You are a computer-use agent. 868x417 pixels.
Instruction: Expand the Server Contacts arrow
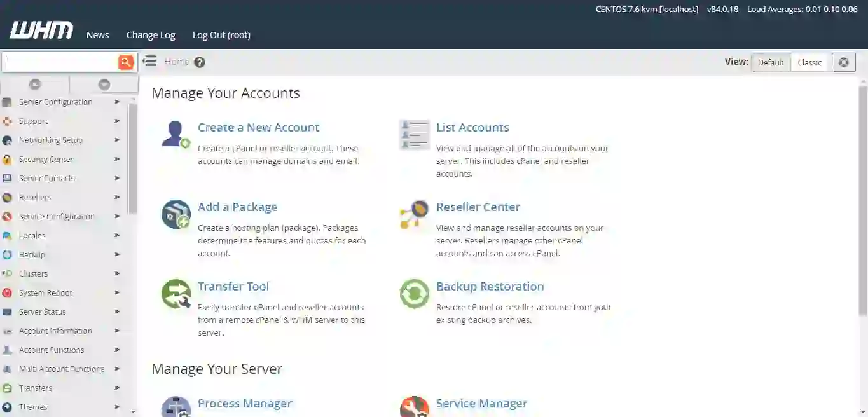click(x=117, y=178)
